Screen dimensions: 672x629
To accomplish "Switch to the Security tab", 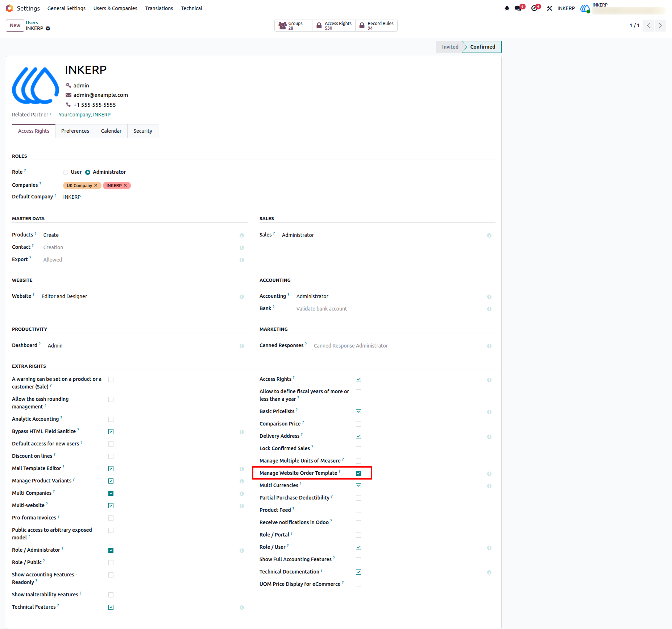I will 143,131.
